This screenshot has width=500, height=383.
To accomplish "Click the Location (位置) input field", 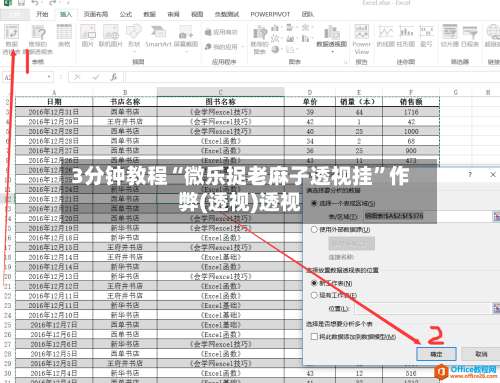I will click(423, 308).
